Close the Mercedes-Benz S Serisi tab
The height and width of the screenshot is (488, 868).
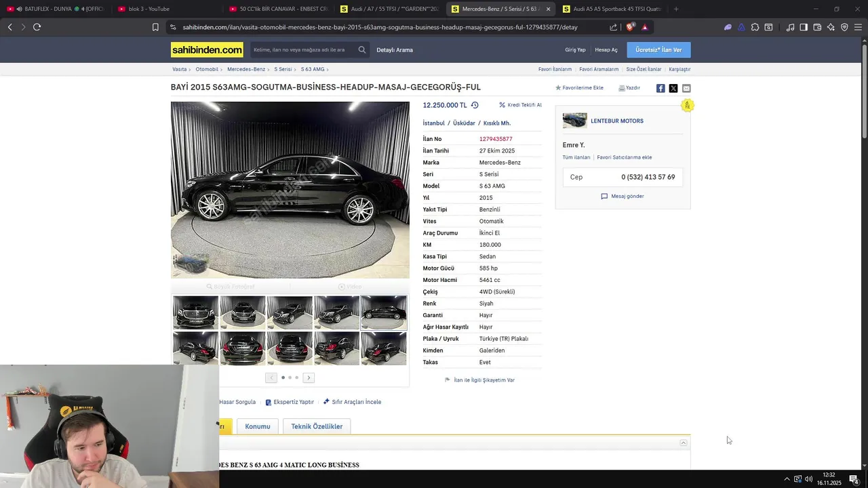click(548, 9)
